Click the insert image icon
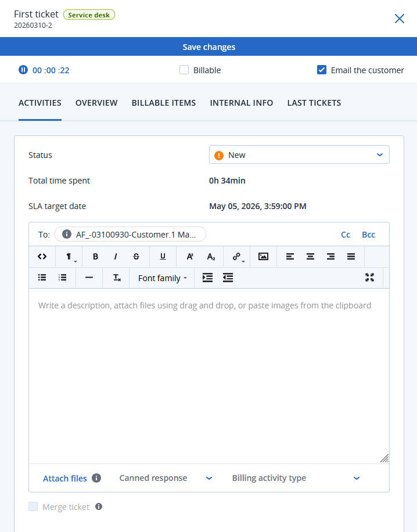 (x=263, y=256)
